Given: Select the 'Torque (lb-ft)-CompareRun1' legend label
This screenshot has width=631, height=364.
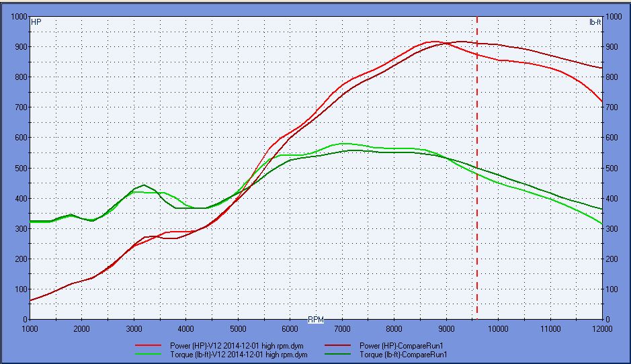Looking at the screenshot, I should [405, 354].
